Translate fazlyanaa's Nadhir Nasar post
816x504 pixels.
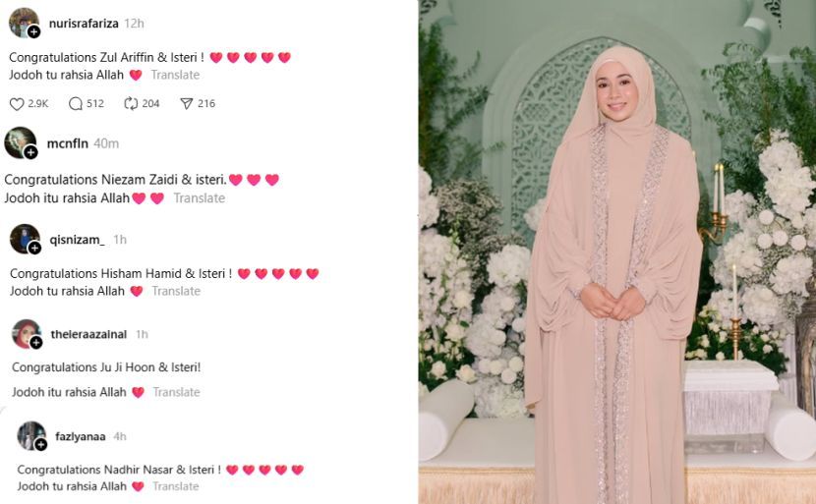176,486
